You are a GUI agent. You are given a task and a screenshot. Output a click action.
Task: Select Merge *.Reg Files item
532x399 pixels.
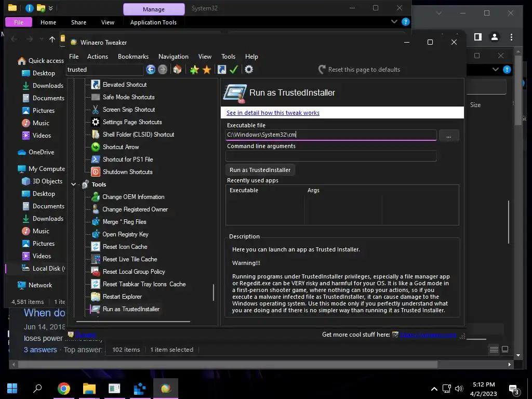pos(124,222)
